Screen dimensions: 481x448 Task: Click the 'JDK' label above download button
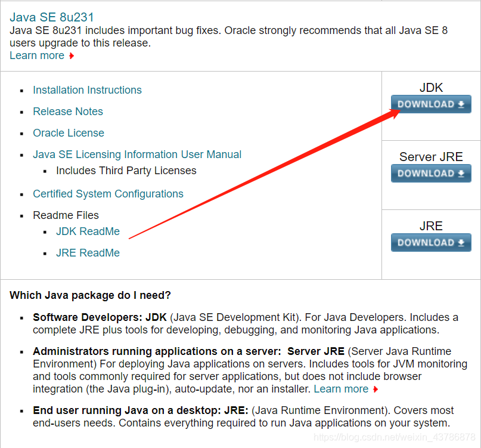click(431, 88)
